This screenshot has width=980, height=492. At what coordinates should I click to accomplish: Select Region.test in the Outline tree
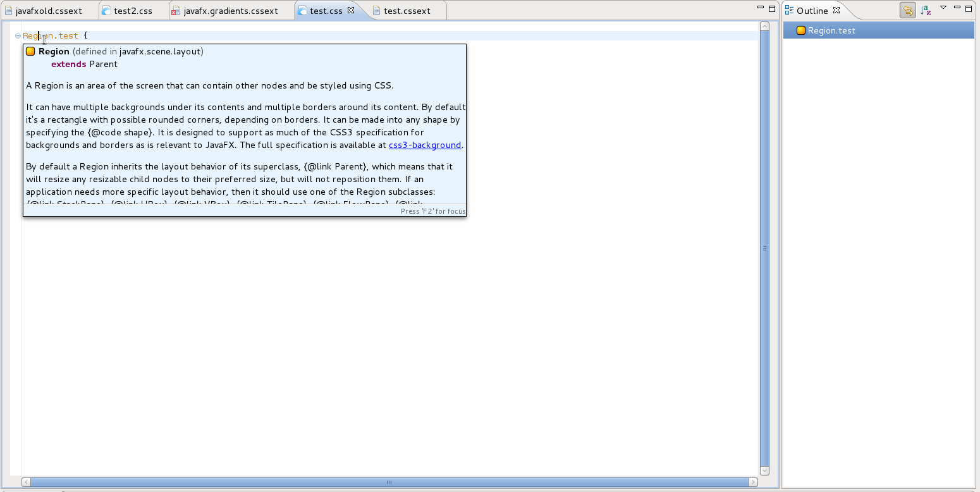click(831, 30)
